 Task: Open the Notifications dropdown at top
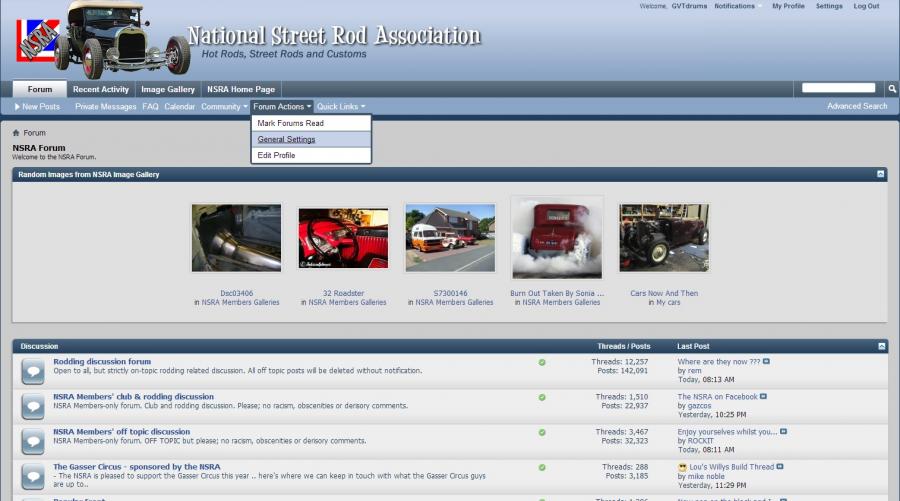(x=736, y=6)
